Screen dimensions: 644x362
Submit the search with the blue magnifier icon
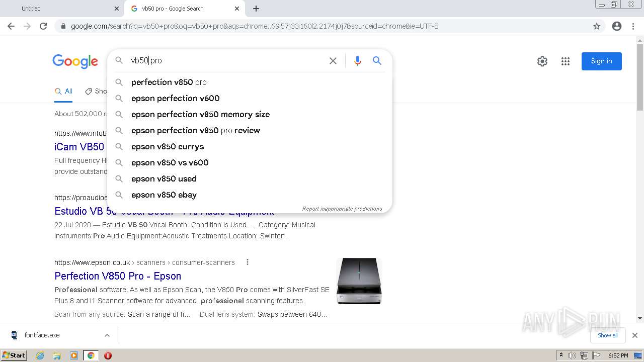[377, 61]
